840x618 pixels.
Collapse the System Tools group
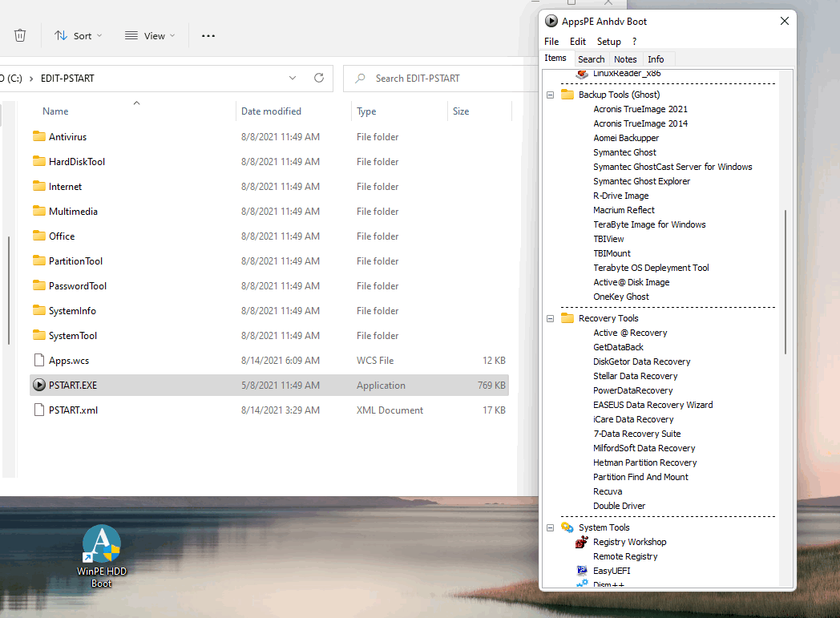click(x=550, y=528)
